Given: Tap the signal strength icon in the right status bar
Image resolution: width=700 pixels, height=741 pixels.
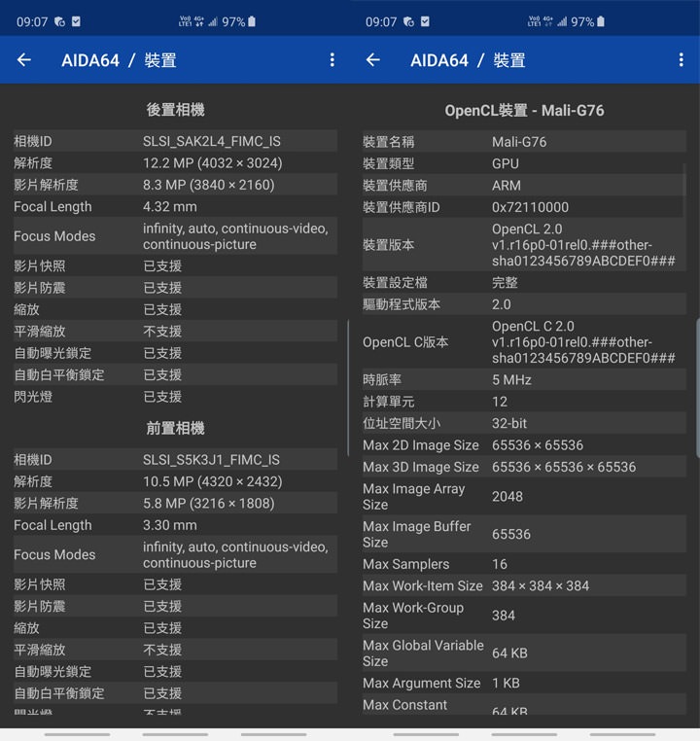Looking at the screenshot, I should click(x=562, y=21).
